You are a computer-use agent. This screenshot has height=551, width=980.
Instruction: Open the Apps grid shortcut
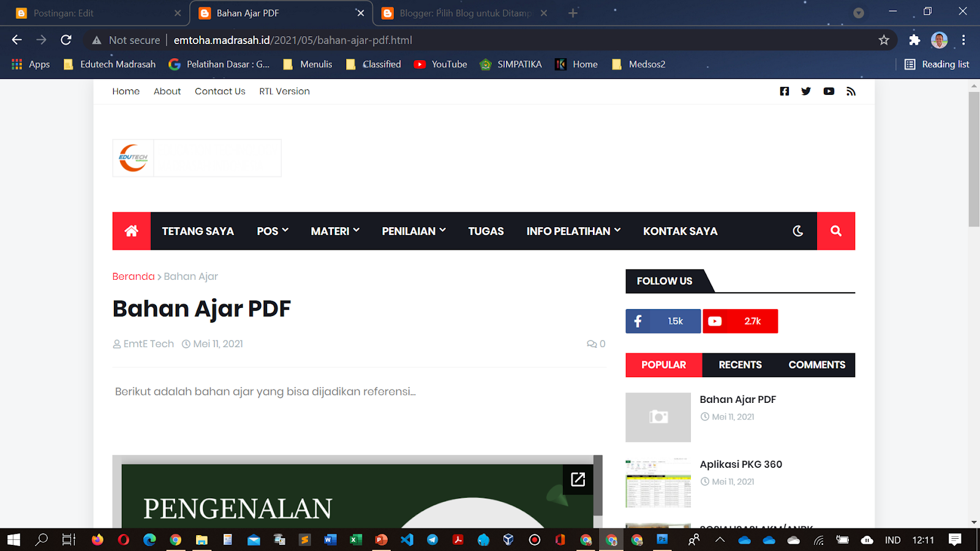coord(31,64)
